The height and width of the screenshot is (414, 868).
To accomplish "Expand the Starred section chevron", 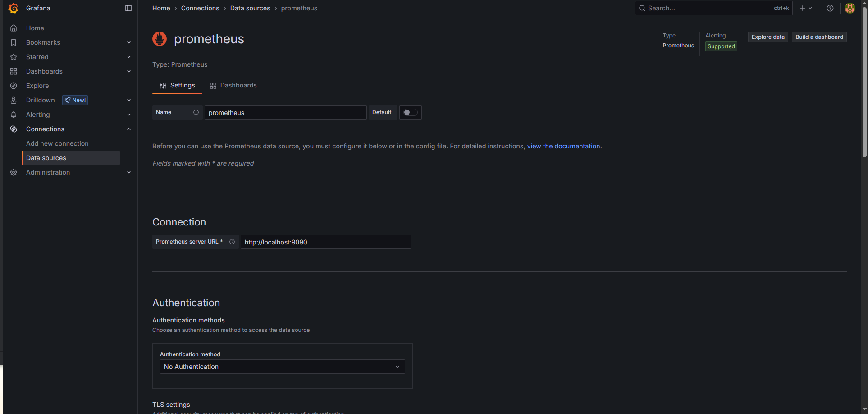I will pos(129,57).
